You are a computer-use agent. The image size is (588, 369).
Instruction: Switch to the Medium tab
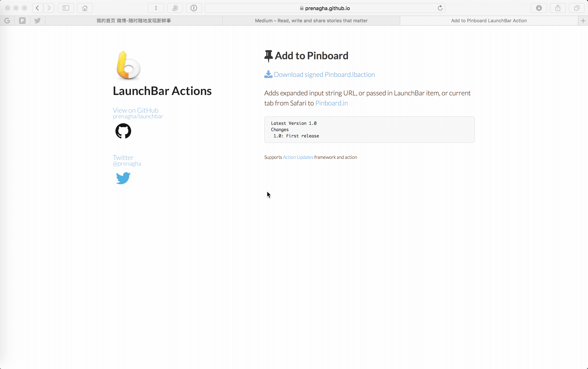tap(311, 21)
